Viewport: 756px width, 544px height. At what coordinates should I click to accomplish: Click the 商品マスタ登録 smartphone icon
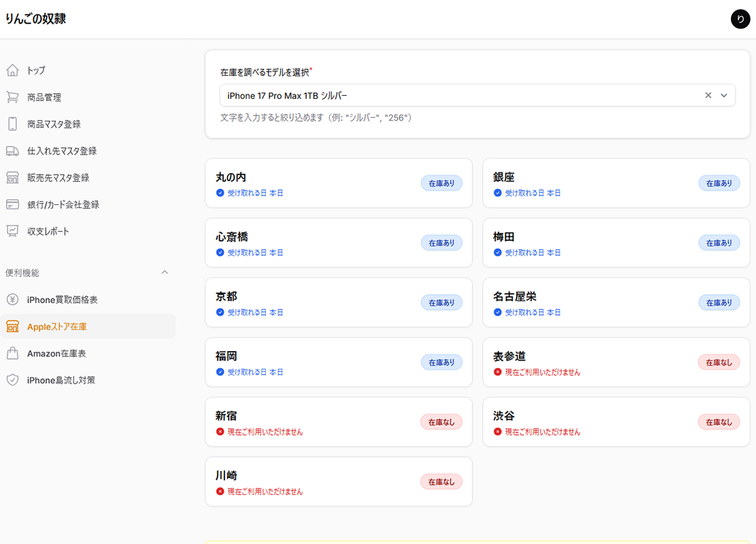click(x=12, y=124)
